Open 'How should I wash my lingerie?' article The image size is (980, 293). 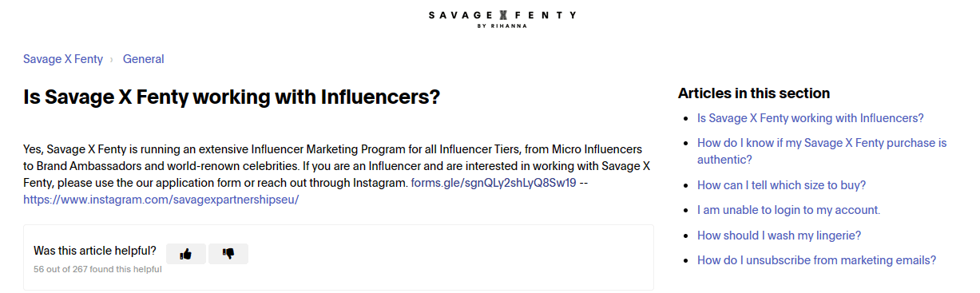(x=779, y=236)
